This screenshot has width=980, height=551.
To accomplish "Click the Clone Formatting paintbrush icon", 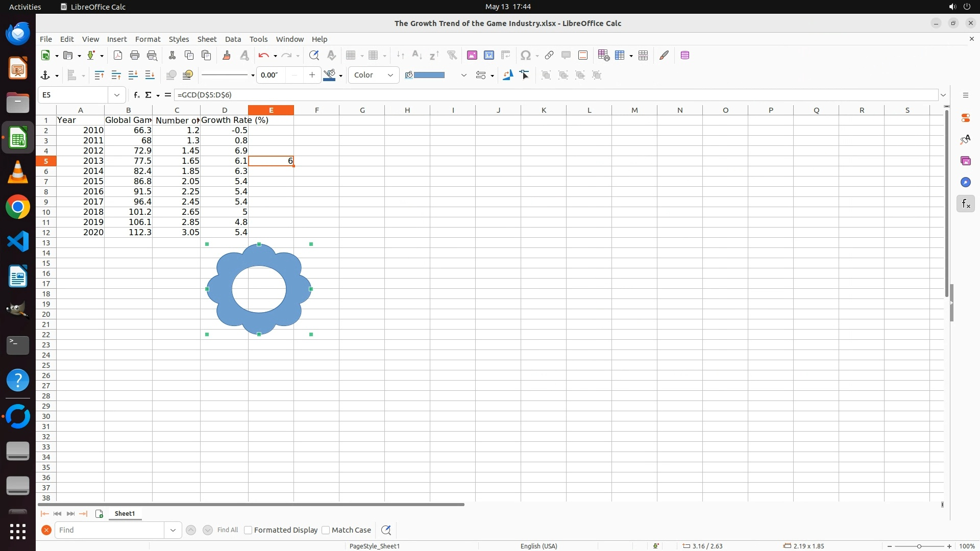I will click(227, 56).
